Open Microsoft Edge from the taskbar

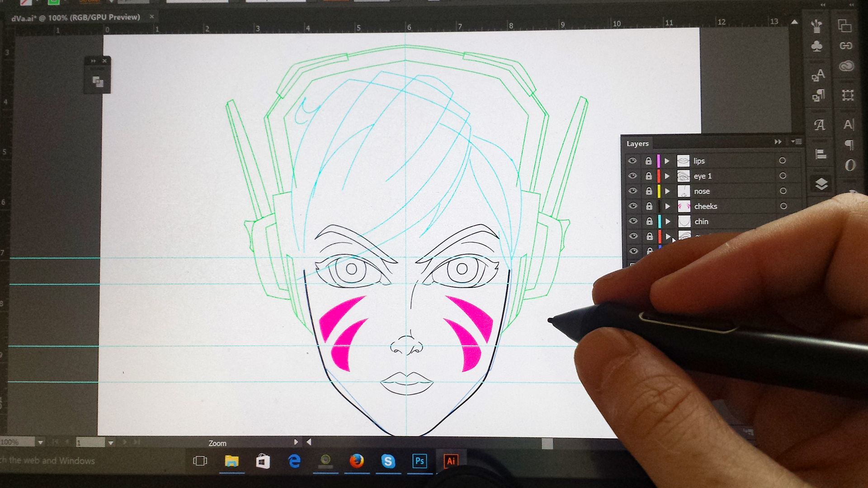click(294, 461)
